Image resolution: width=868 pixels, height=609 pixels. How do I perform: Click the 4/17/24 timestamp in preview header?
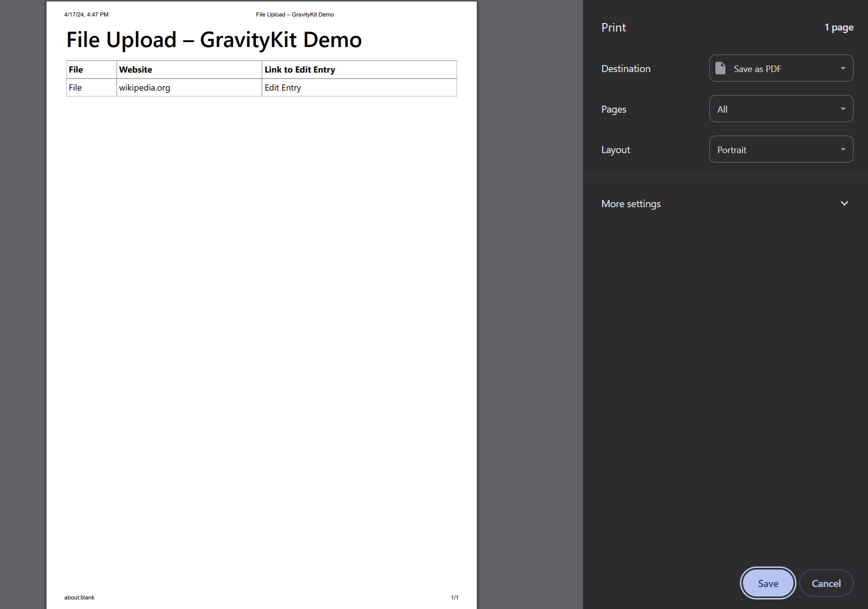point(86,15)
